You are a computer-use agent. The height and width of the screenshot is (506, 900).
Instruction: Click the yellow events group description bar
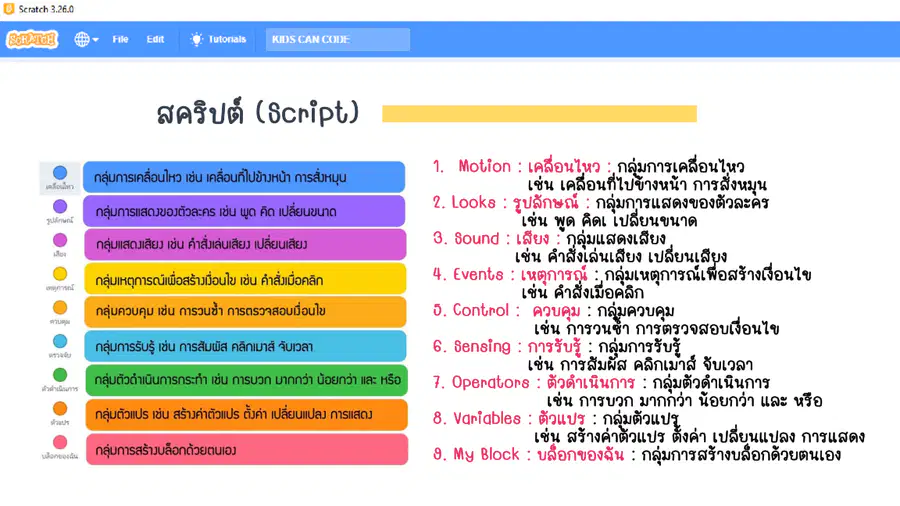click(x=246, y=279)
